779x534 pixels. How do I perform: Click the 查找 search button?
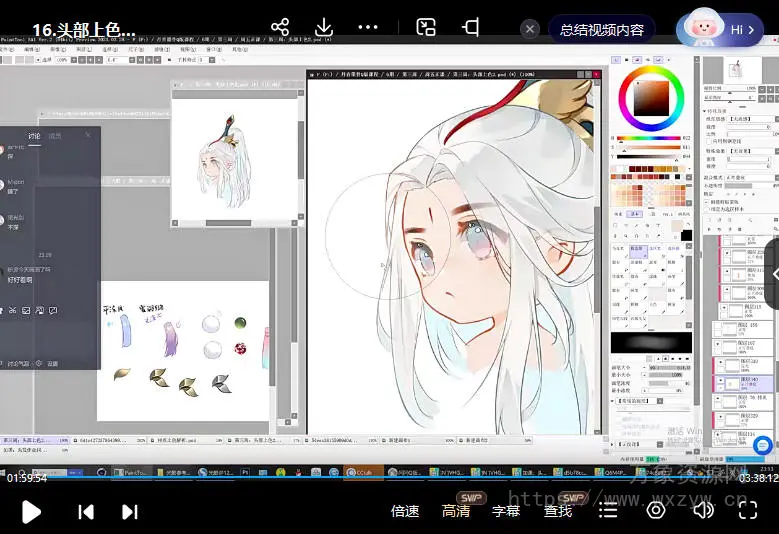[558, 511]
